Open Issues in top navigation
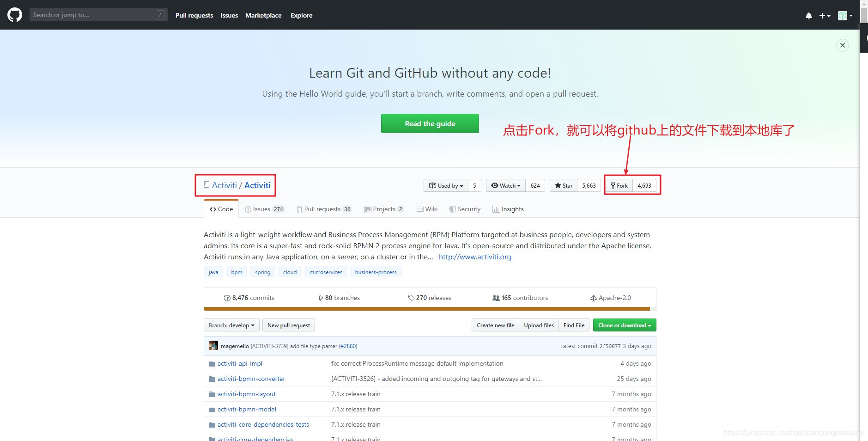 (x=229, y=15)
